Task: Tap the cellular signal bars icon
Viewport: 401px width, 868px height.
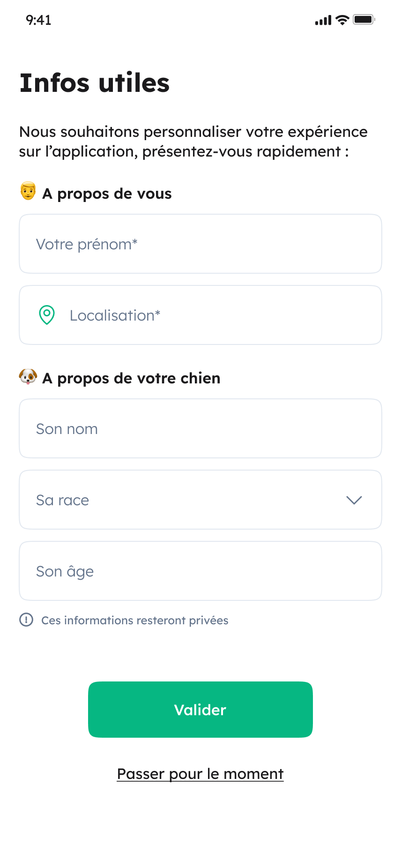Action: (x=323, y=20)
